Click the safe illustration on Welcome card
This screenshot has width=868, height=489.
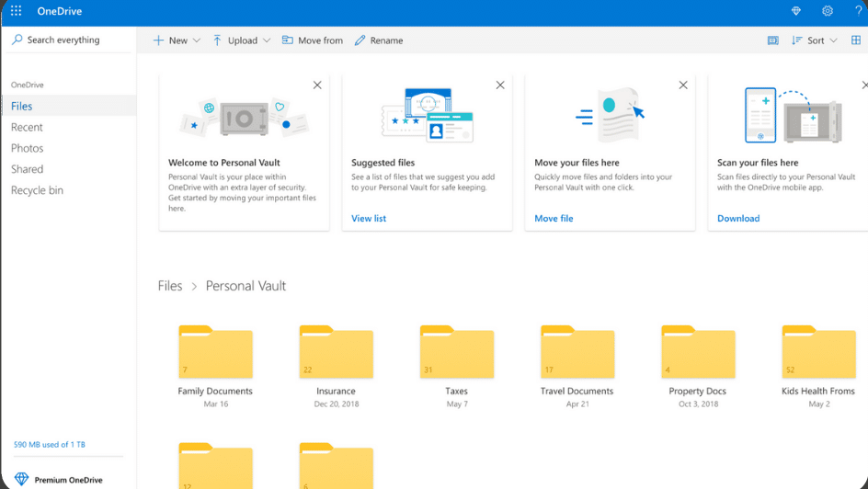pyautogui.click(x=245, y=117)
